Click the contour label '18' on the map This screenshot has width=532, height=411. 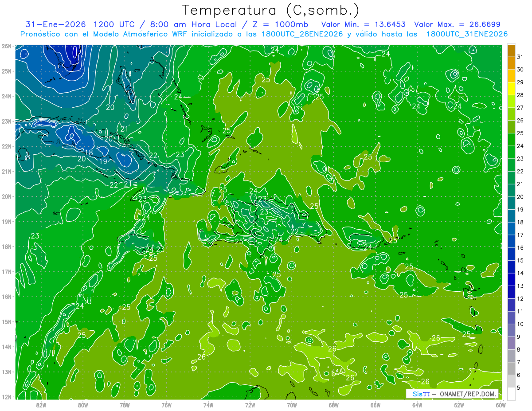(x=89, y=153)
